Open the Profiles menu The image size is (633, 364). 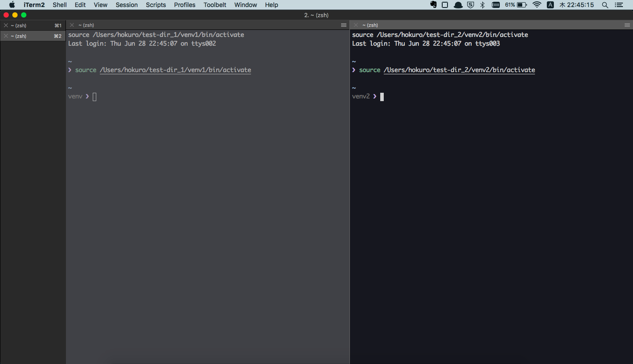[x=185, y=5]
